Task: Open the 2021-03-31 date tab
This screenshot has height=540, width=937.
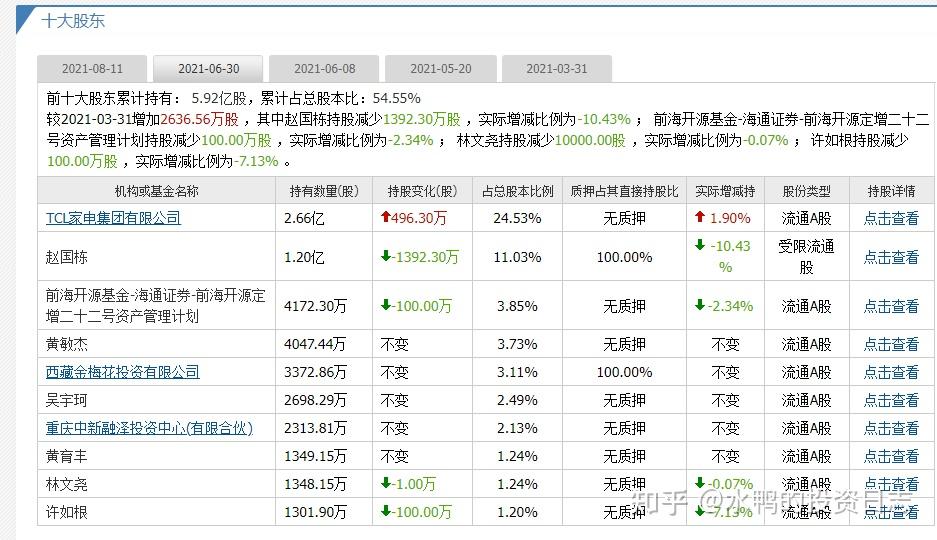Action: pyautogui.click(x=556, y=69)
